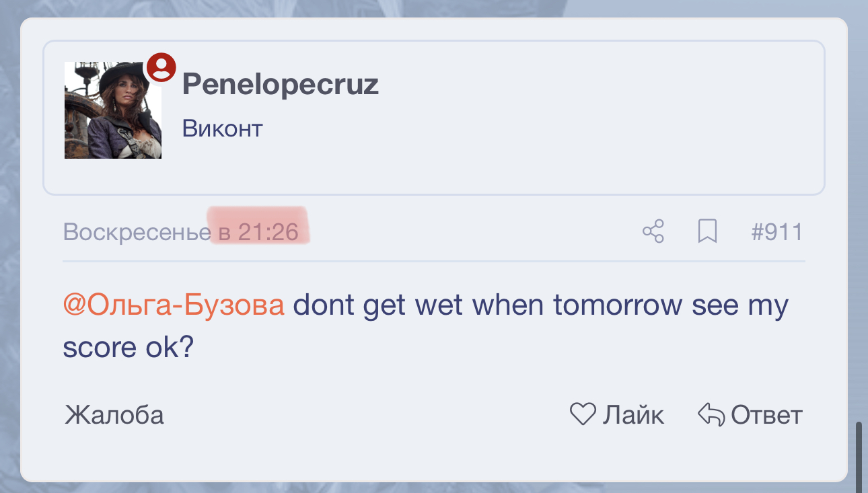Open the Penelopecruz username profile link
This screenshot has width=868, height=493.
point(280,85)
